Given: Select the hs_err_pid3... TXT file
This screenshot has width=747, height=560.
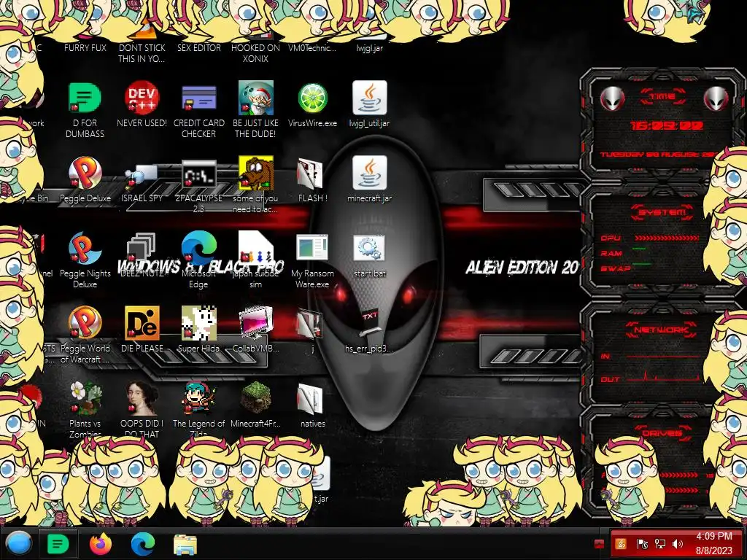Looking at the screenshot, I should (x=370, y=323).
